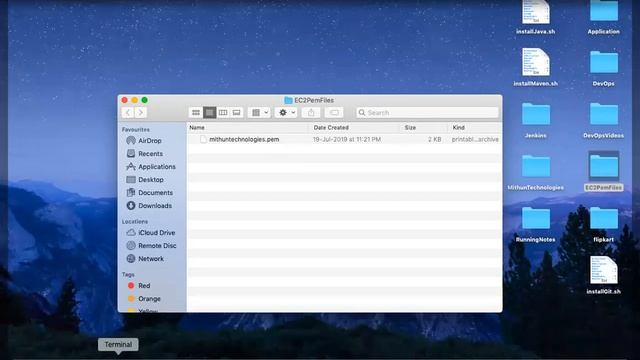Open Documents in the sidebar
The image size is (640, 360).
pos(155,193)
